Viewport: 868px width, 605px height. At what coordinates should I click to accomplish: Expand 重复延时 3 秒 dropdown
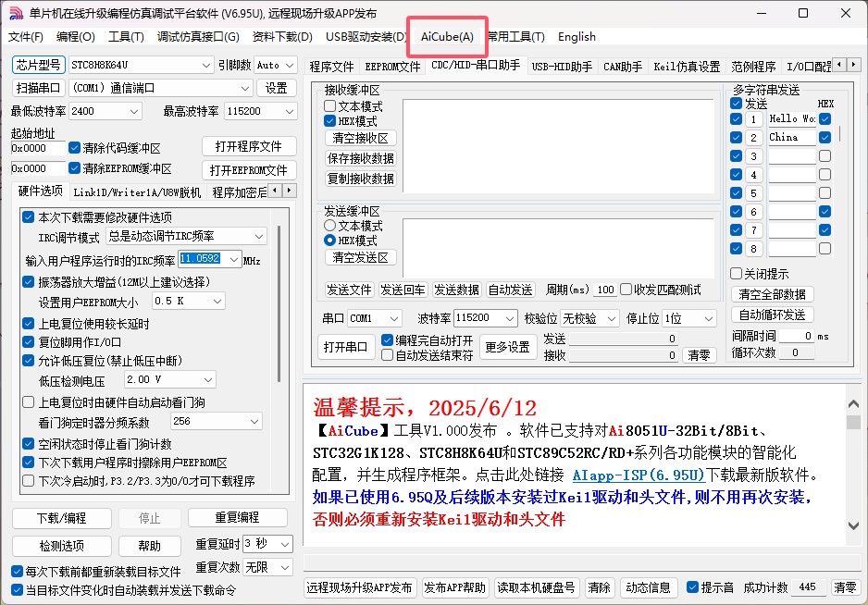[285, 544]
